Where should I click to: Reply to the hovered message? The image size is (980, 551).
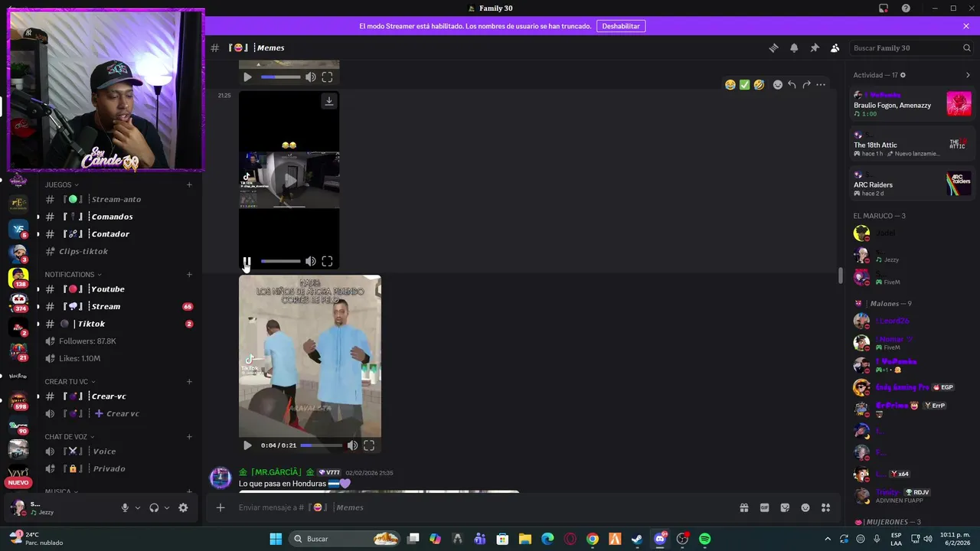[x=792, y=85]
